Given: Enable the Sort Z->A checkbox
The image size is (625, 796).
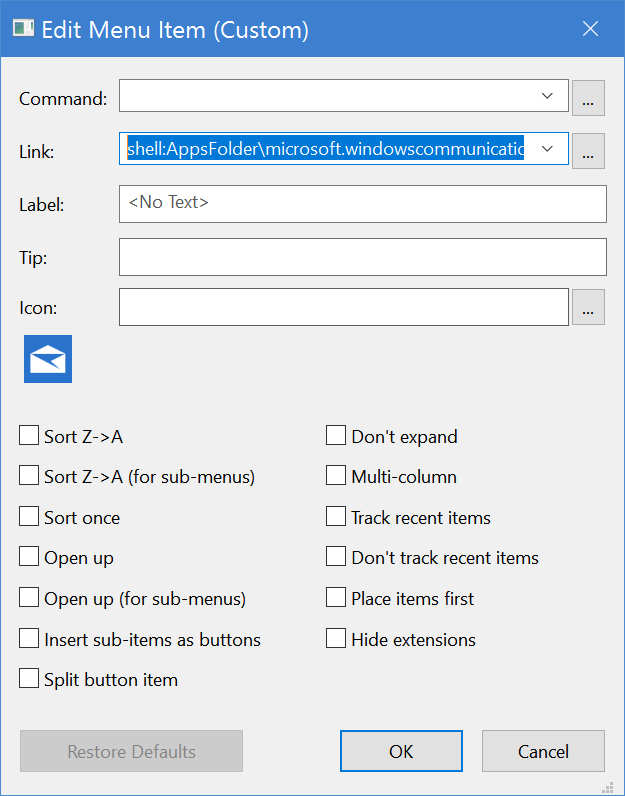Looking at the screenshot, I should coord(29,436).
